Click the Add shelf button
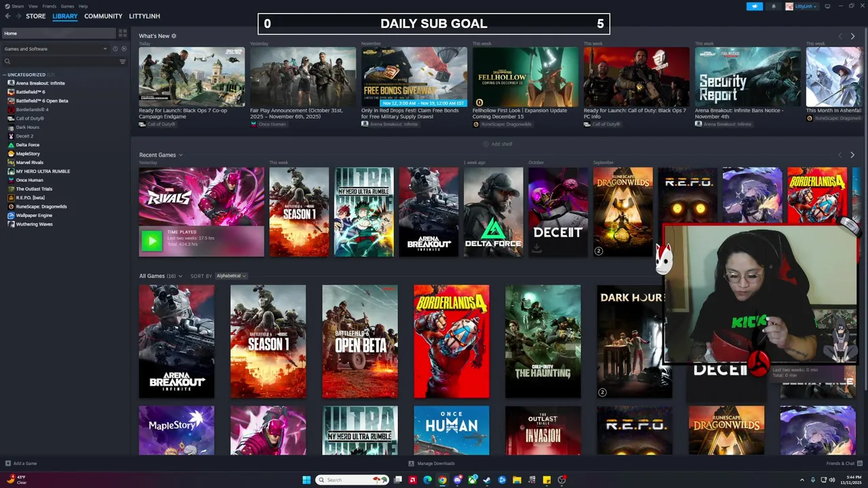 [498, 144]
